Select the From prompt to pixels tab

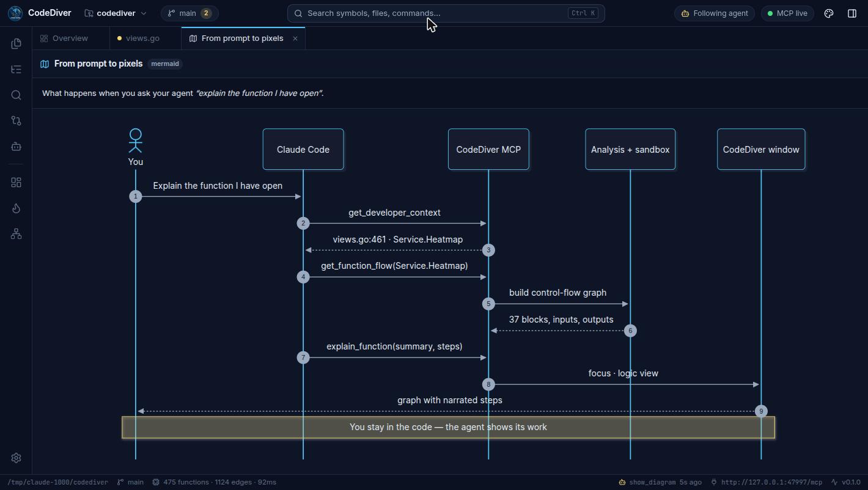tap(242, 38)
